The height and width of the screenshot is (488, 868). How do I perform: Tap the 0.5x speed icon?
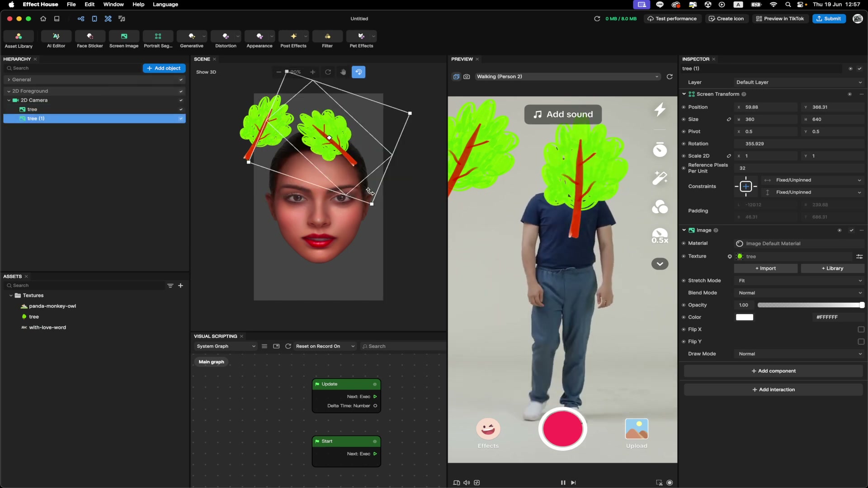click(660, 236)
